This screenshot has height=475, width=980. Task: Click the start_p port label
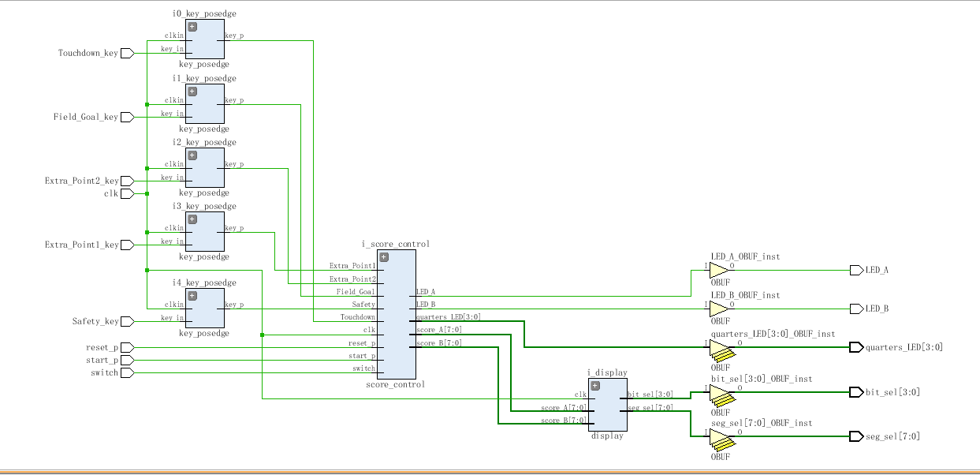(x=102, y=360)
